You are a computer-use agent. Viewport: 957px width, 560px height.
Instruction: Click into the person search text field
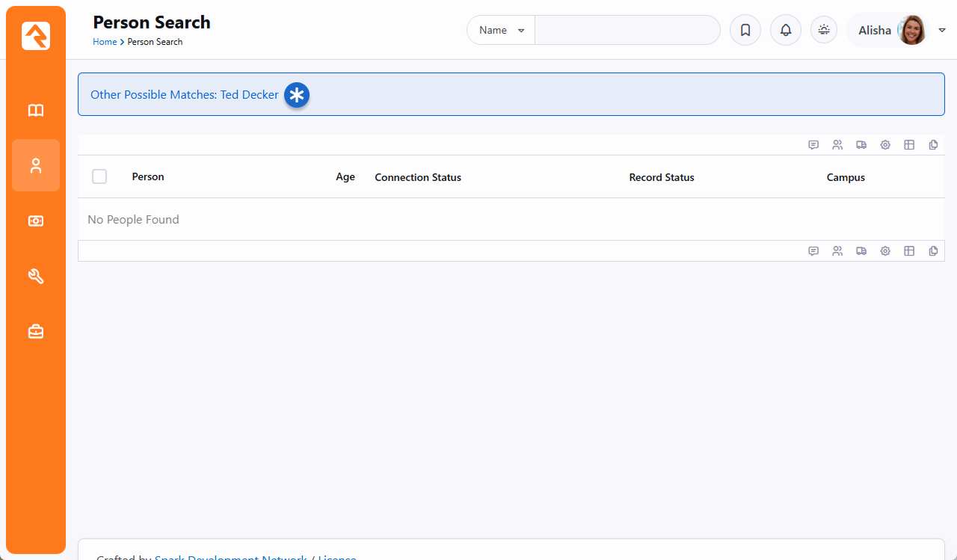pos(627,31)
